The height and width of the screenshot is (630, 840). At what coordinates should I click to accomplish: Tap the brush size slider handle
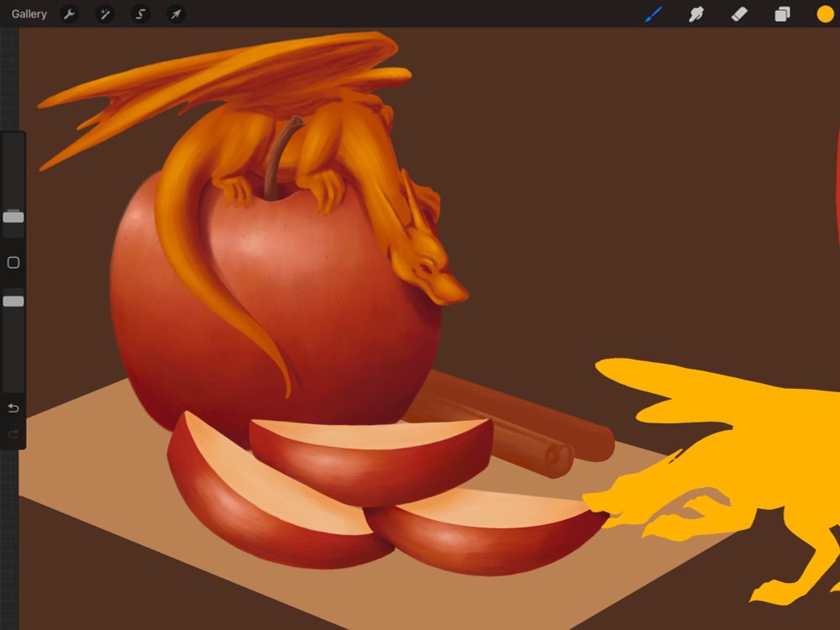pos(12,216)
